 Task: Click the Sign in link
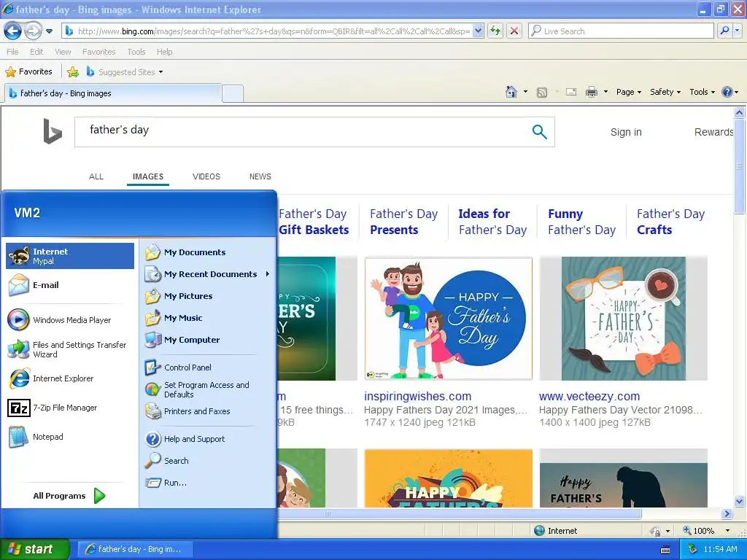(x=626, y=133)
